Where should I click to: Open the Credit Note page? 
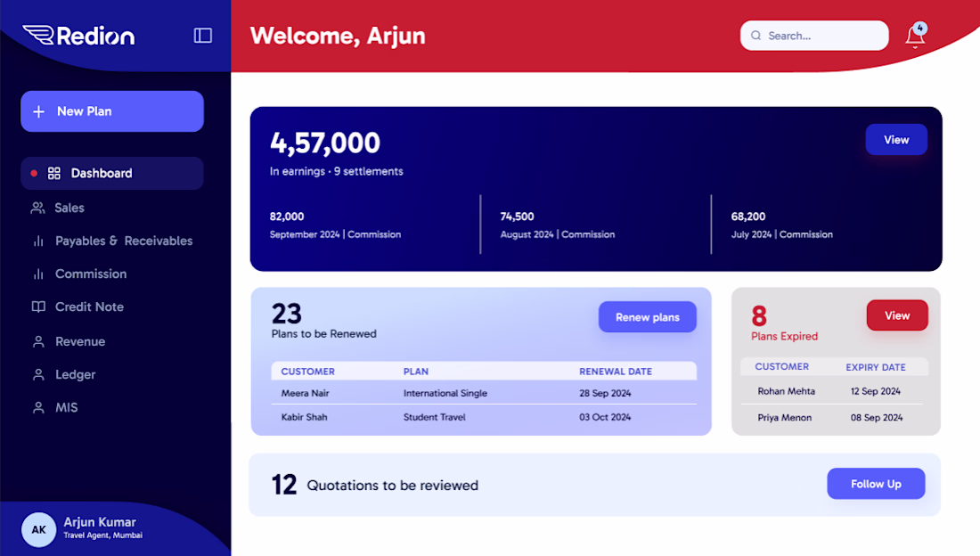click(89, 307)
